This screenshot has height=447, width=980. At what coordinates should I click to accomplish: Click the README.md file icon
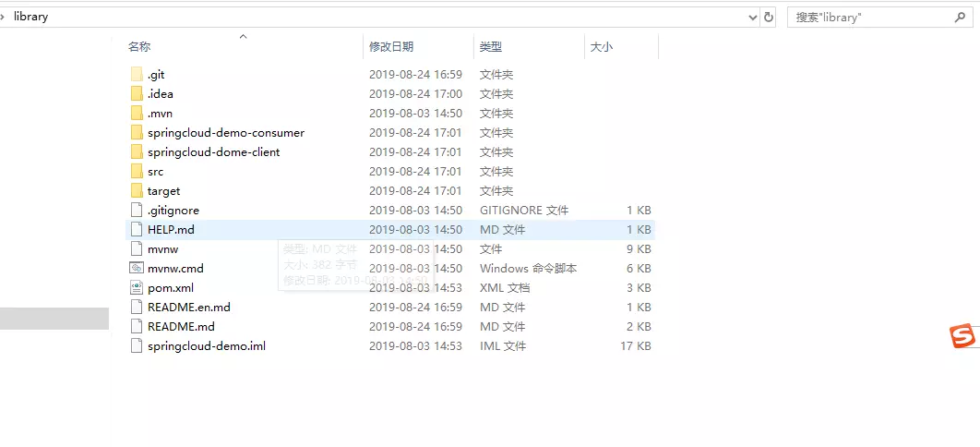[137, 326]
